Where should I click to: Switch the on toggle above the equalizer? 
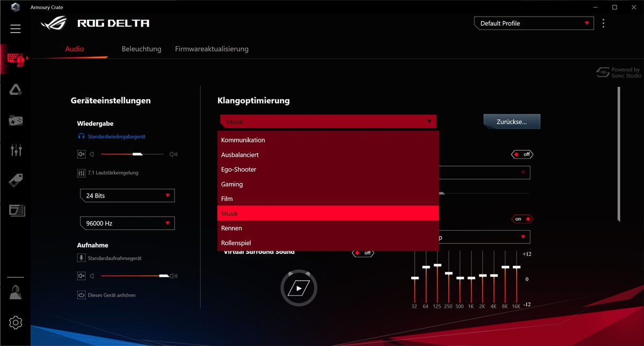click(x=522, y=219)
